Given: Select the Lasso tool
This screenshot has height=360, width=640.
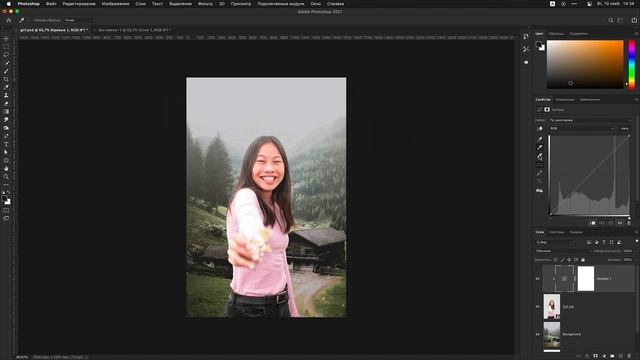Looking at the screenshot, I should point(6,55).
